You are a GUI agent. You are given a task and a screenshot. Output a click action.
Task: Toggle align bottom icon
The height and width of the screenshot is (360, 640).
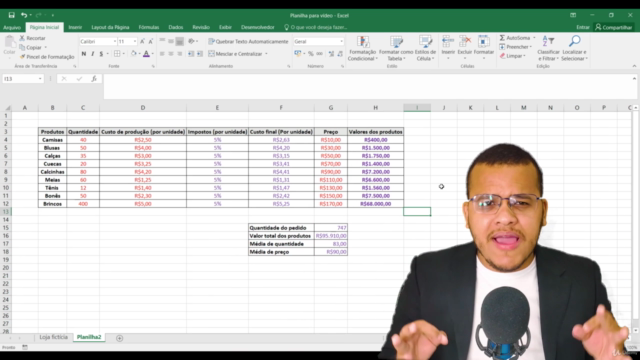[180, 41]
